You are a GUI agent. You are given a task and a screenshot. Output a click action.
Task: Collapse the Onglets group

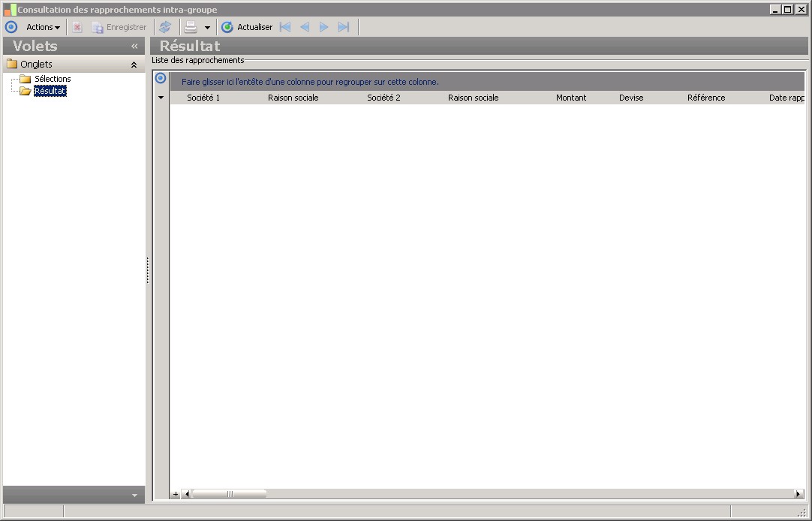click(x=134, y=65)
